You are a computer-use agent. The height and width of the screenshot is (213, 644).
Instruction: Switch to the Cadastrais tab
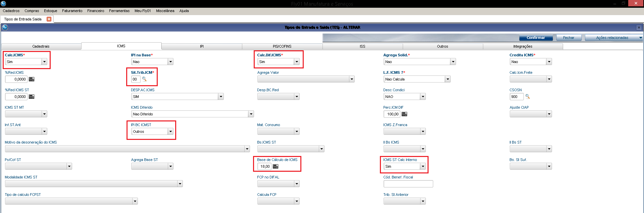[x=41, y=46]
